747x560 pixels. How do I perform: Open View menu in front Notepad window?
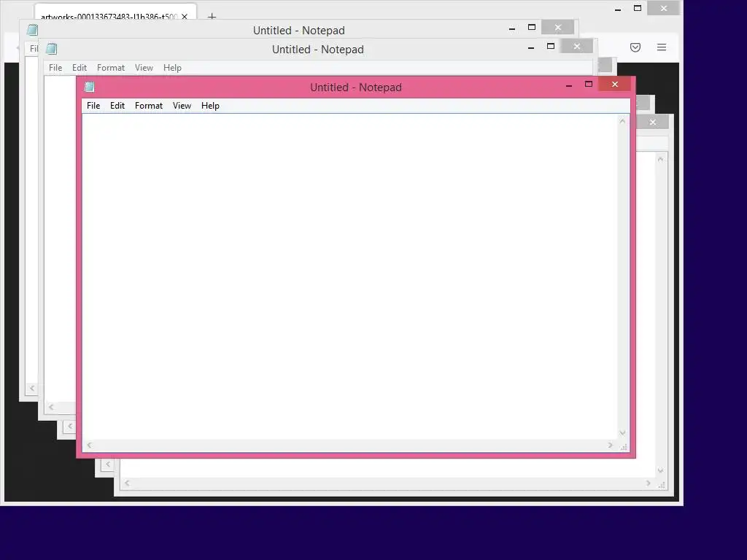click(x=182, y=106)
